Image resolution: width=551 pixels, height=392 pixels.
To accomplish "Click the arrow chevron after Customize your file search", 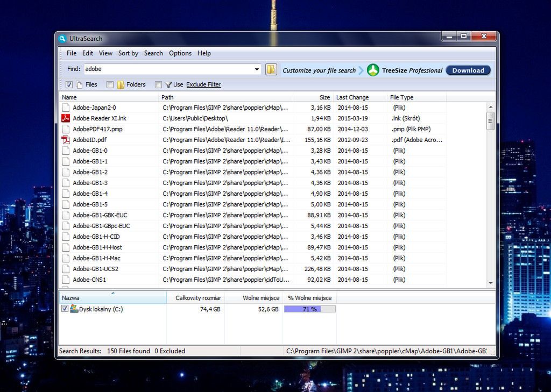I will coord(361,70).
